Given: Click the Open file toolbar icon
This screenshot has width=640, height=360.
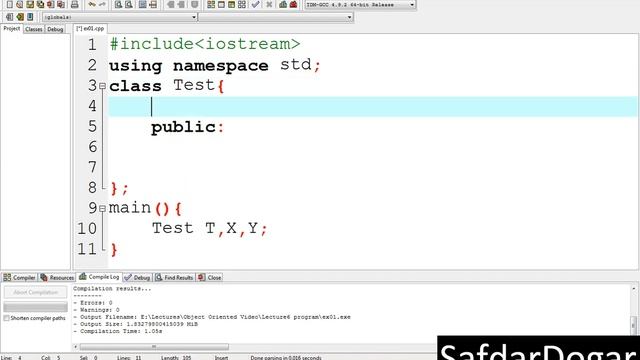Looking at the screenshot, I should (x=20, y=4).
